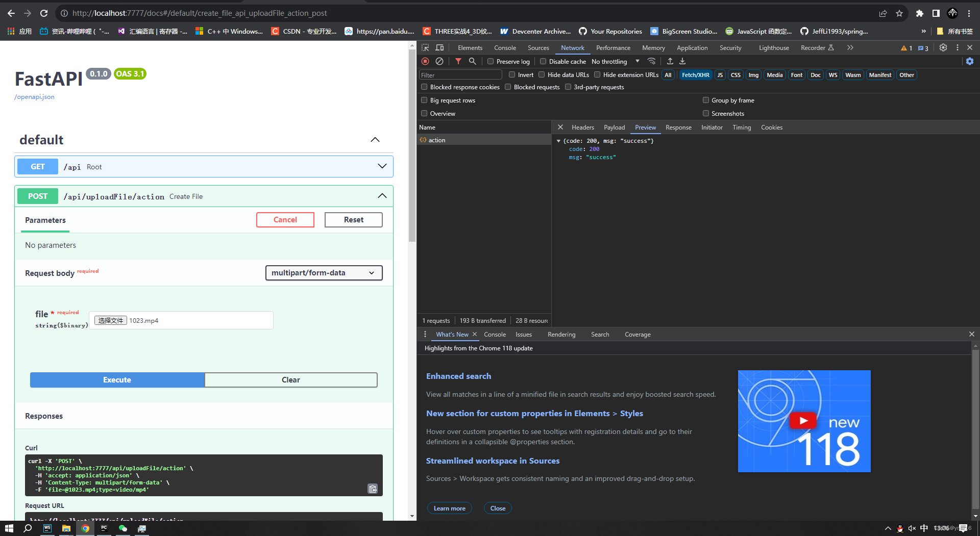Click the red Cancel button
980x536 pixels.
pos(285,220)
